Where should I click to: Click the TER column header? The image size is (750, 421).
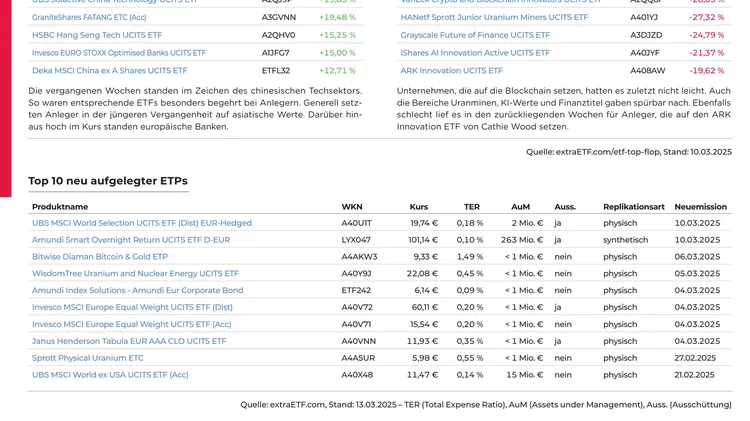click(472, 207)
